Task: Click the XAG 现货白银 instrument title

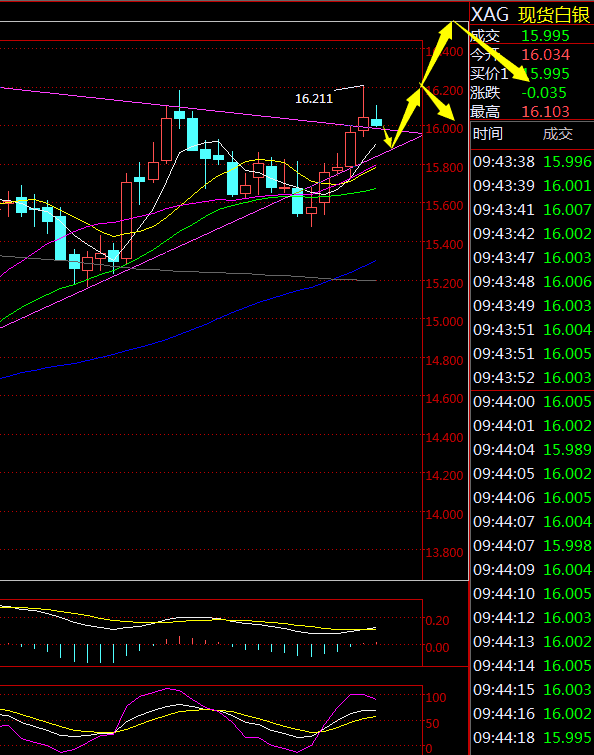Action: (x=530, y=14)
